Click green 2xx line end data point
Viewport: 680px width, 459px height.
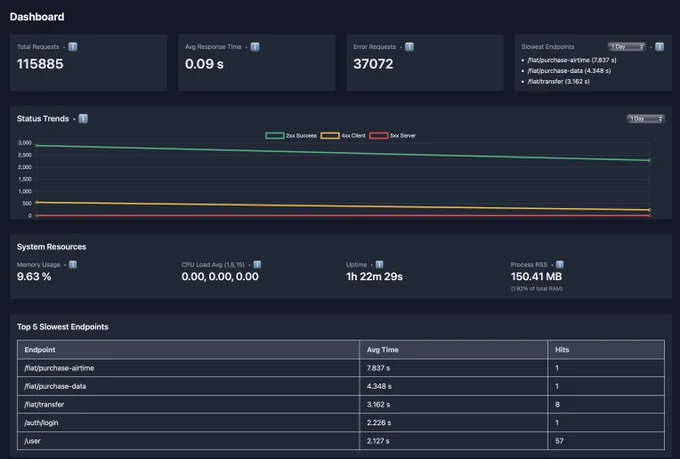(650, 161)
